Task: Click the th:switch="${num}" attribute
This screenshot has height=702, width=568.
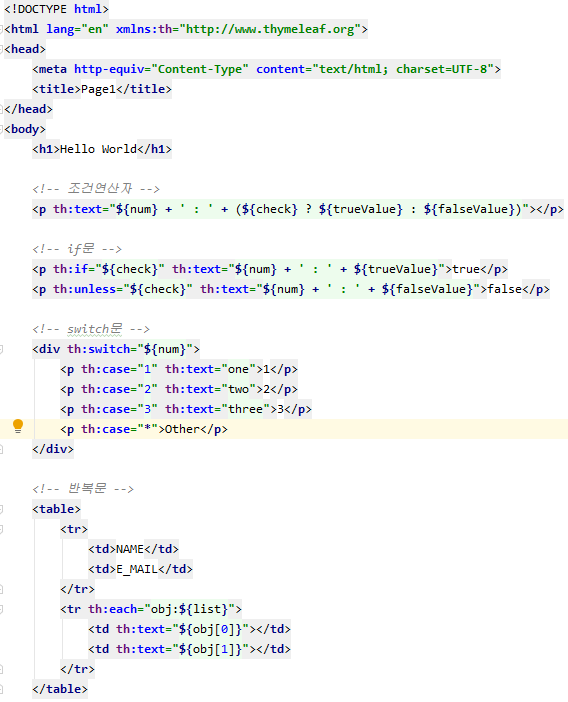Action: 130,349
